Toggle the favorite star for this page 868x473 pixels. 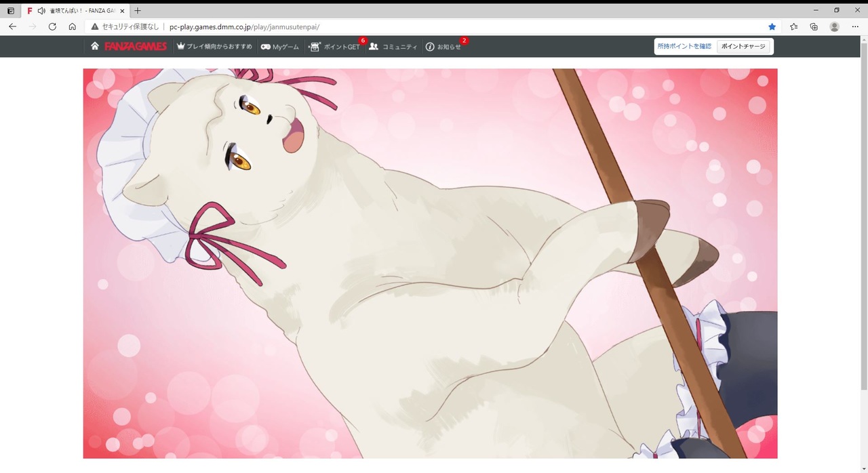pos(772,26)
